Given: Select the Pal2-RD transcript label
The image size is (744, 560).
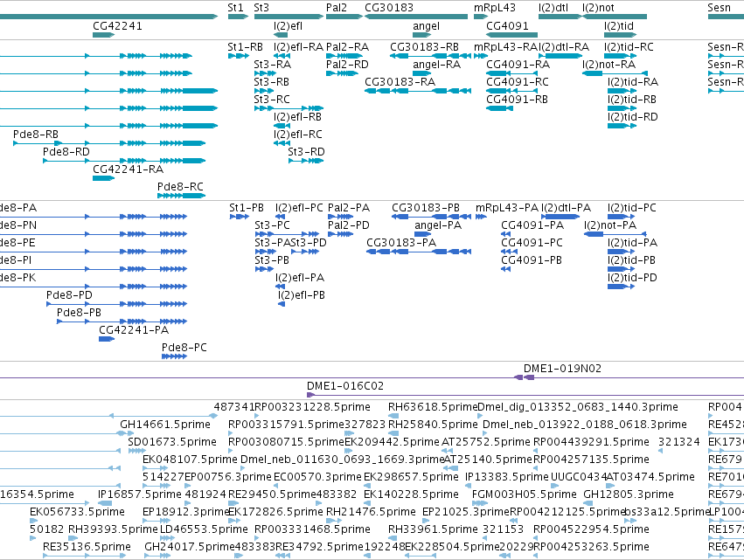Looking at the screenshot, I should point(347,65).
